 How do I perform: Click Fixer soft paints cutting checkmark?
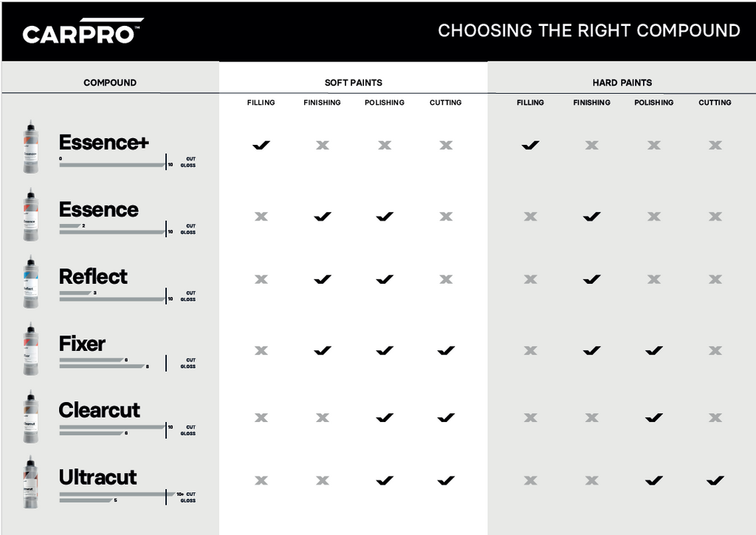[x=446, y=350]
